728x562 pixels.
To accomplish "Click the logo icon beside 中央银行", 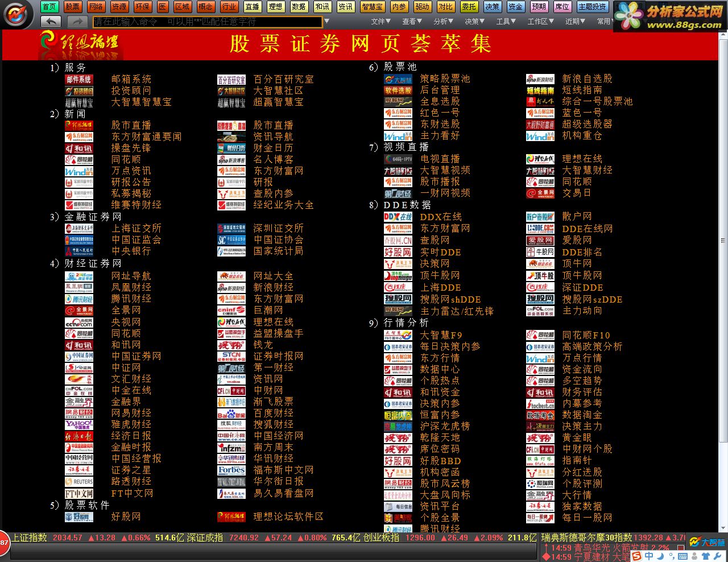I will 79,251.
